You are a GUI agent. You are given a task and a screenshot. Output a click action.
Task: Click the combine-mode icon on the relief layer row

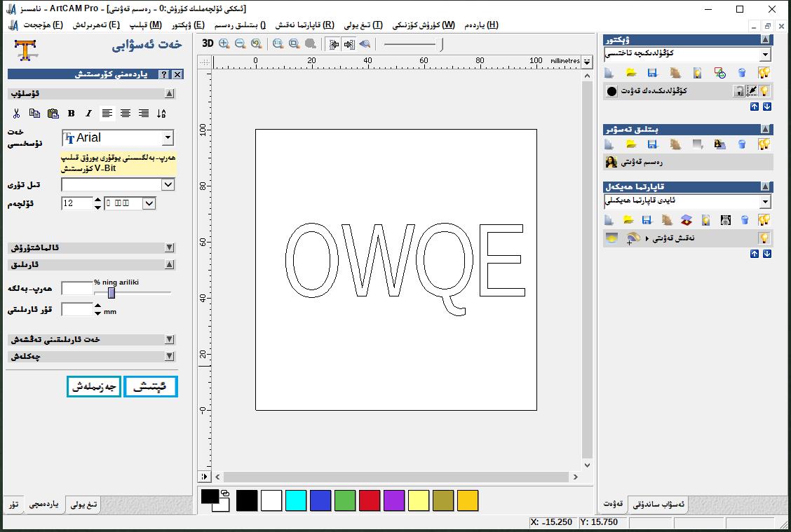click(632, 238)
